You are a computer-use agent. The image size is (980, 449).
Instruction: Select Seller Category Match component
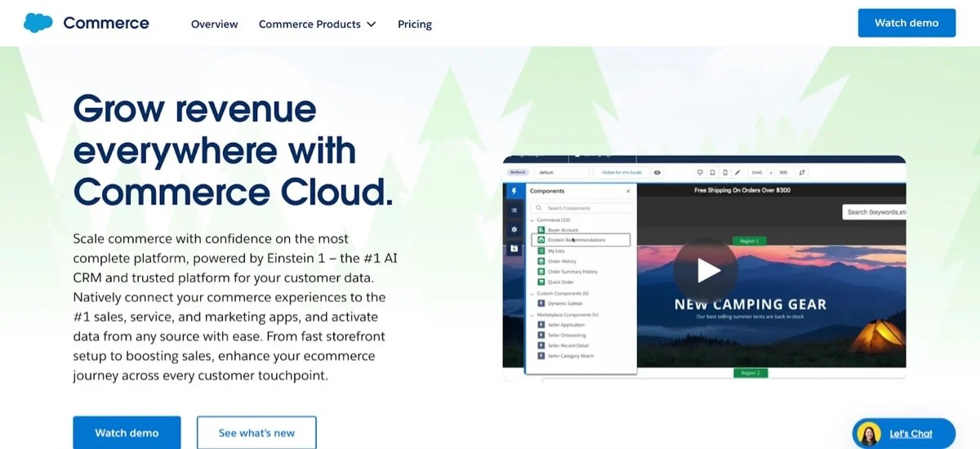pos(565,356)
